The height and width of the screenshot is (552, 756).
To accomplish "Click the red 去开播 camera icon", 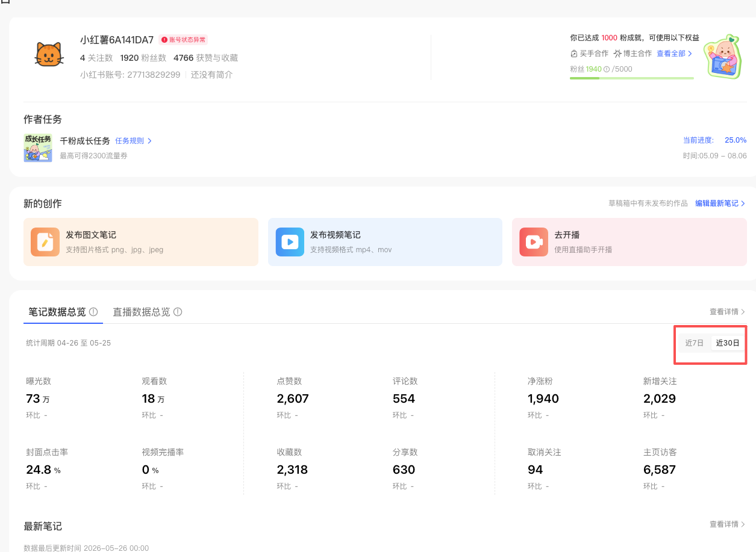I will [534, 242].
